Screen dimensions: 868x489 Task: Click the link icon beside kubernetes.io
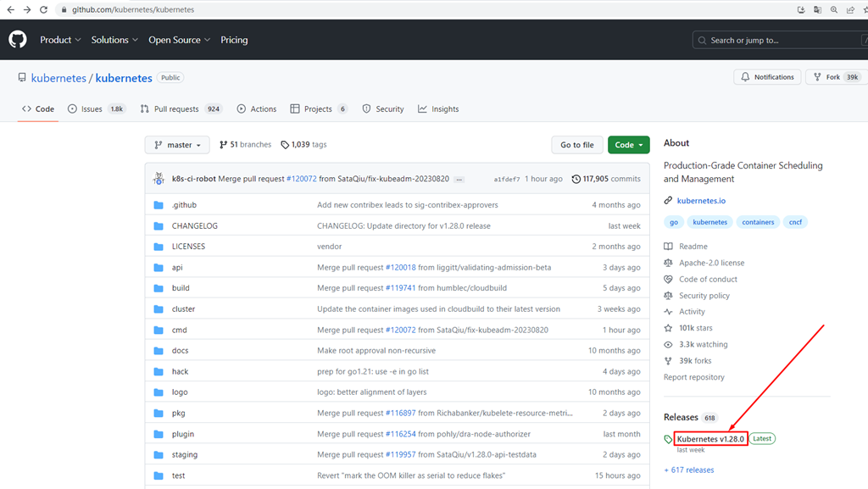click(668, 200)
